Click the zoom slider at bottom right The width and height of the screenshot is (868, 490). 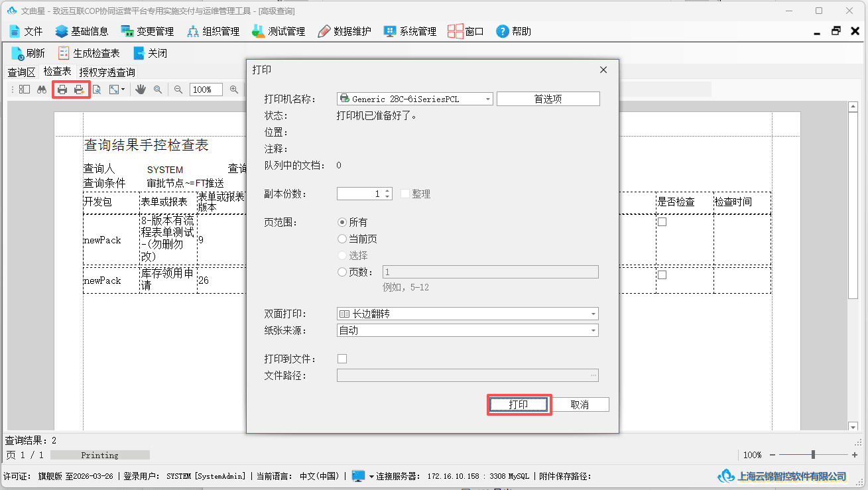[814, 455]
